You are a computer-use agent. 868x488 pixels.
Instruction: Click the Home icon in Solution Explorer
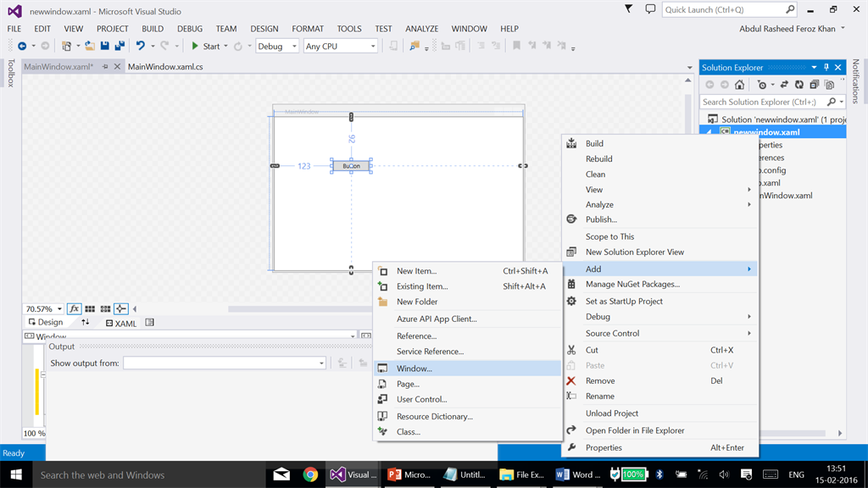pyautogui.click(x=739, y=85)
